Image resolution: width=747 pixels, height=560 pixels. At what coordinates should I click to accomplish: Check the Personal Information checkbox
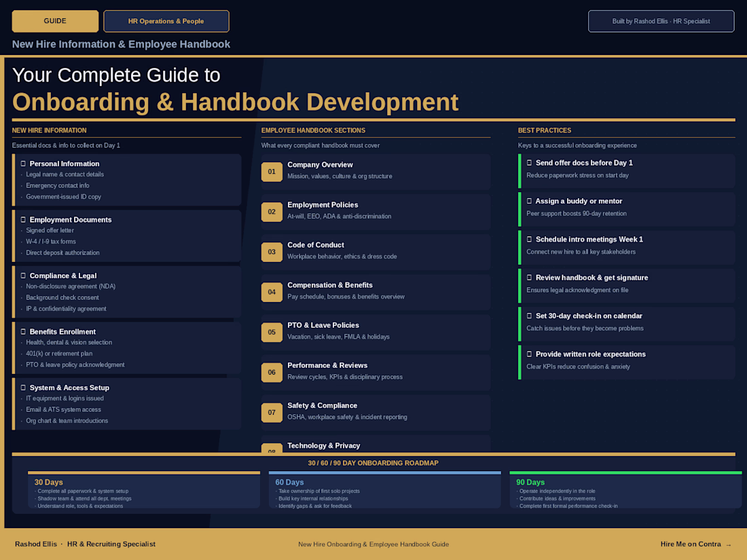coord(23,164)
